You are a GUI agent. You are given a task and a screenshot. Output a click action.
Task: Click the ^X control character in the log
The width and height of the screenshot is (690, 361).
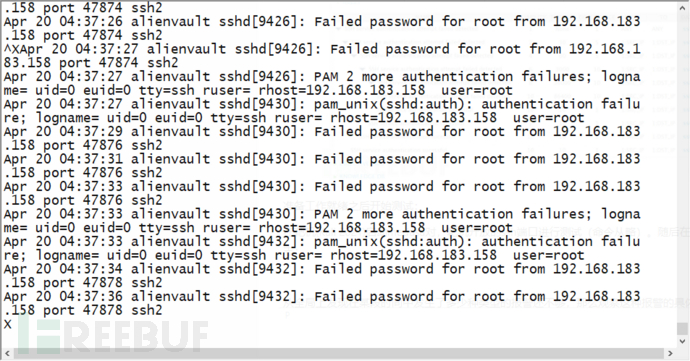(x=12, y=48)
